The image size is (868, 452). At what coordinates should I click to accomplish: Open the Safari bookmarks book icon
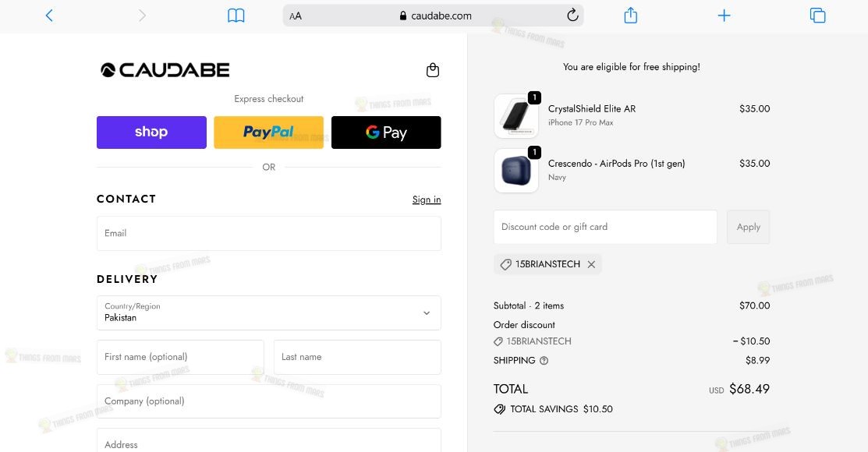[236, 16]
